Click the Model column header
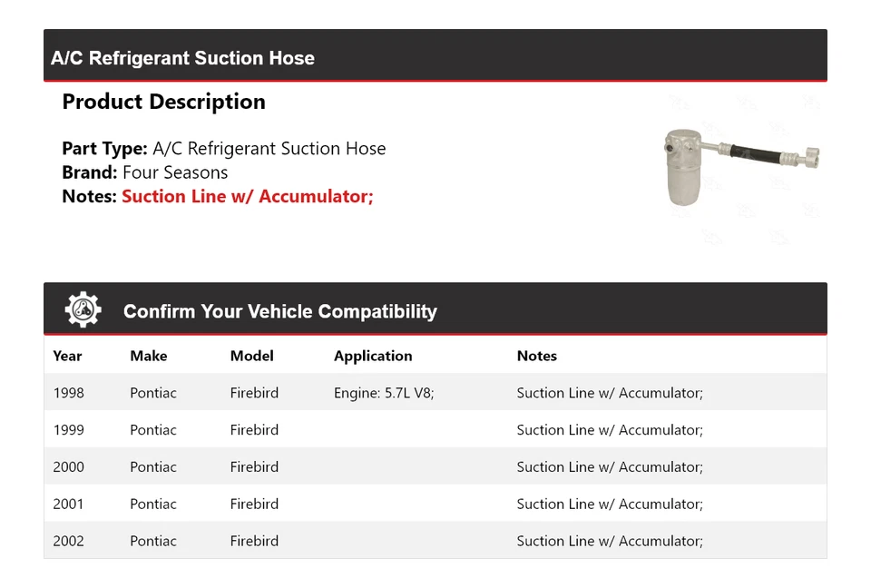The width and height of the screenshot is (871, 588). pyautogui.click(x=251, y=356)
